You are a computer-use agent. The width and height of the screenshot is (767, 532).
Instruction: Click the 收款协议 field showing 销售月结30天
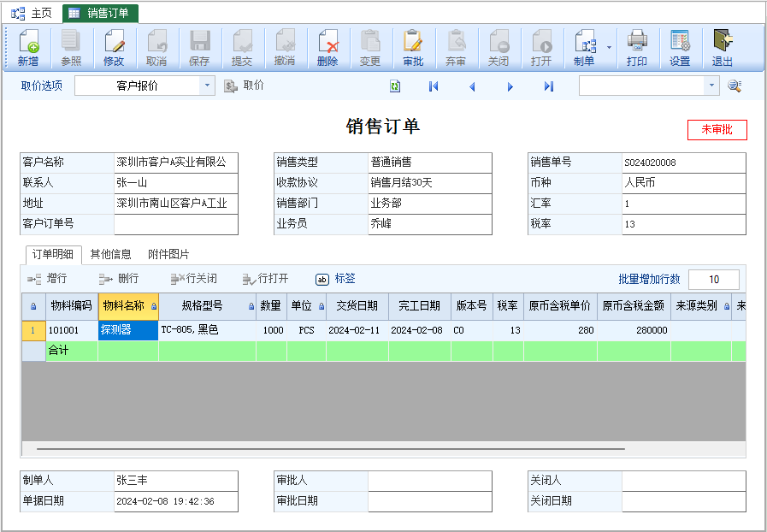click(x=430, y=183)
